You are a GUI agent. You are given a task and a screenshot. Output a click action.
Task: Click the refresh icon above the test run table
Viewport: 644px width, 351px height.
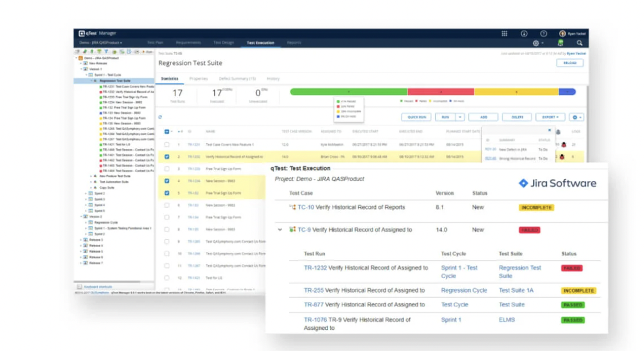point(160,117)
